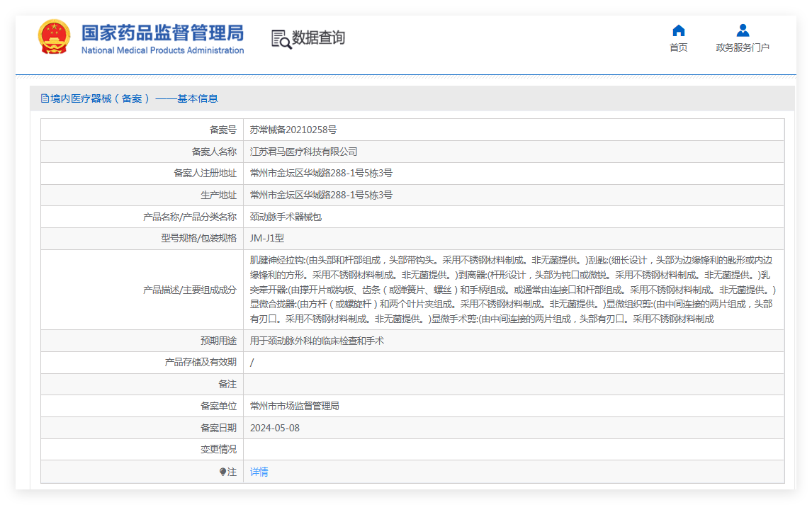Click the 数据查询 heading text
The image size is (812, 505).
(x=318, y=38)
